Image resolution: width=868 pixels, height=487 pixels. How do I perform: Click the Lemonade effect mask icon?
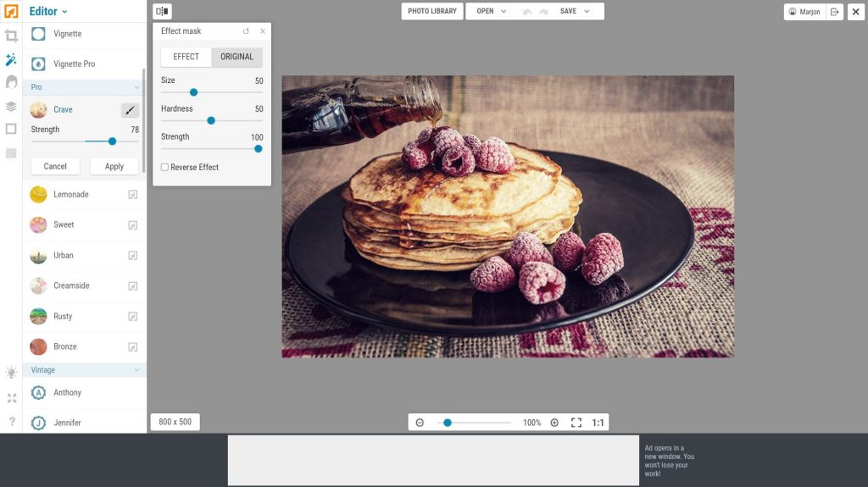133,195
